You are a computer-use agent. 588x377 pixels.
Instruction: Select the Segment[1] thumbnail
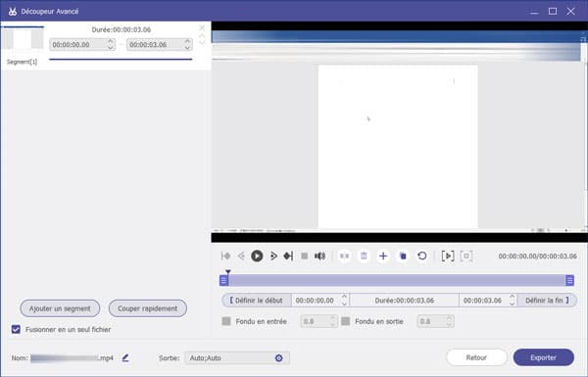point(23,38)
